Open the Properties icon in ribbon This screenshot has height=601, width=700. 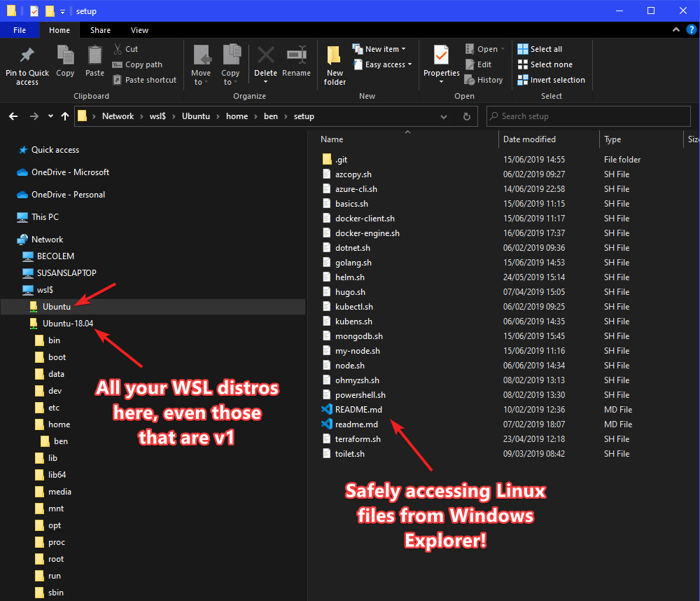441,55
